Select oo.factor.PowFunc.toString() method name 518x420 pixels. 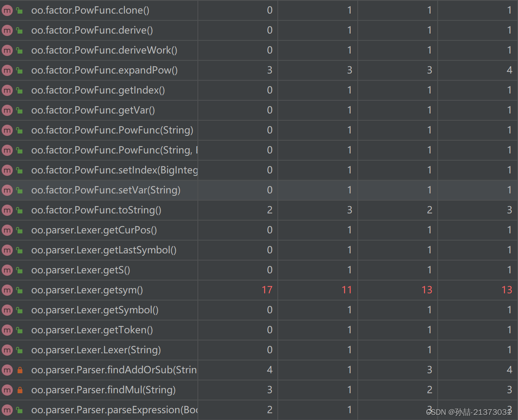(96, 210)
